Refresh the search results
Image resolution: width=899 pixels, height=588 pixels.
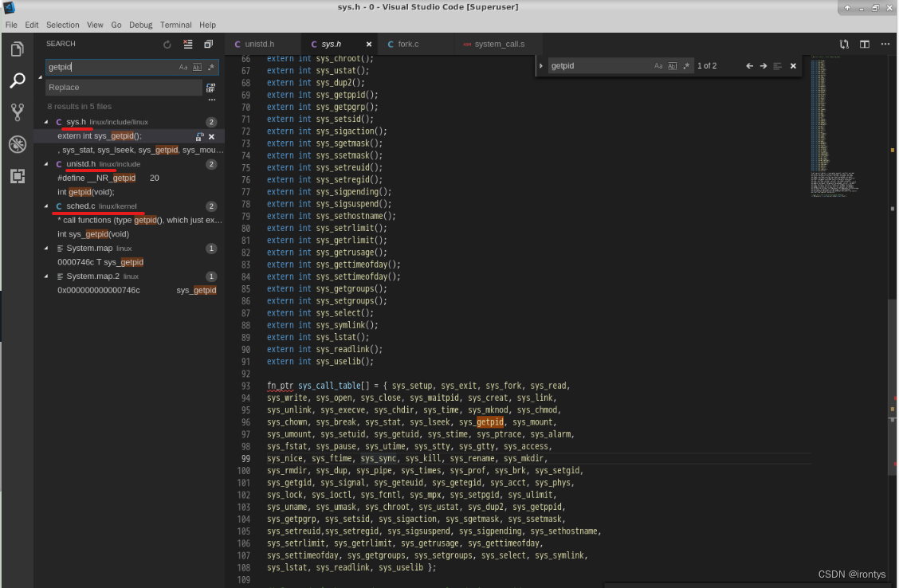pyautogui.click(x=167, y=44)
